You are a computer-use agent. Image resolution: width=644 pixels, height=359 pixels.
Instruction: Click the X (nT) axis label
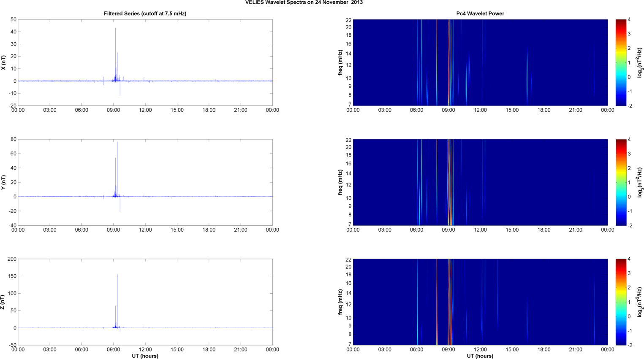pos(4,62)
